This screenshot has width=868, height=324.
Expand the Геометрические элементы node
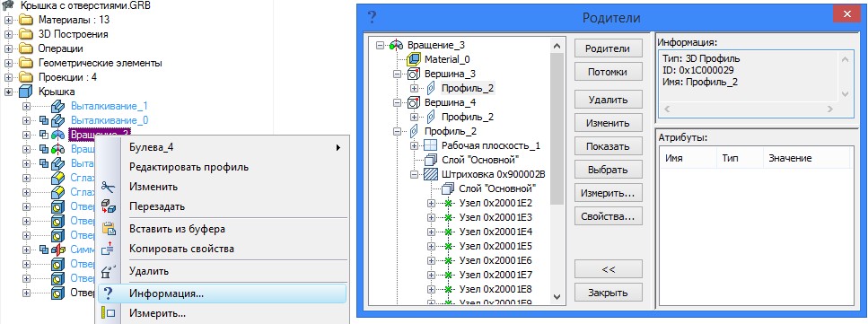(x=8, y=63)
